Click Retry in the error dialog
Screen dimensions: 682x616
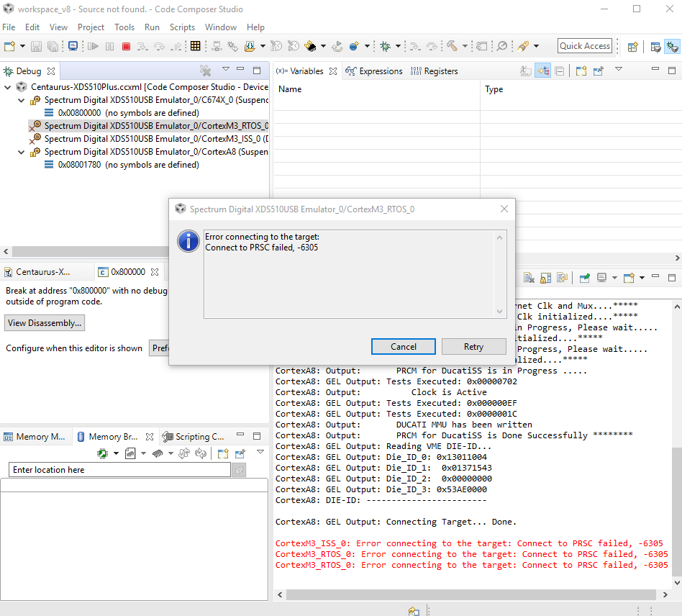coord(473,347)
